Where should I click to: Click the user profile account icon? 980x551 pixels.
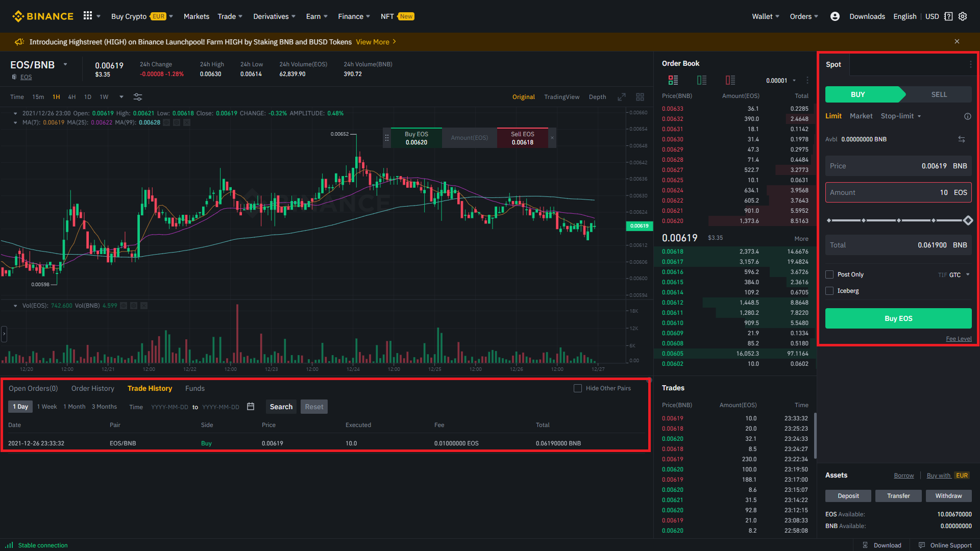click(x=835, y=16)
